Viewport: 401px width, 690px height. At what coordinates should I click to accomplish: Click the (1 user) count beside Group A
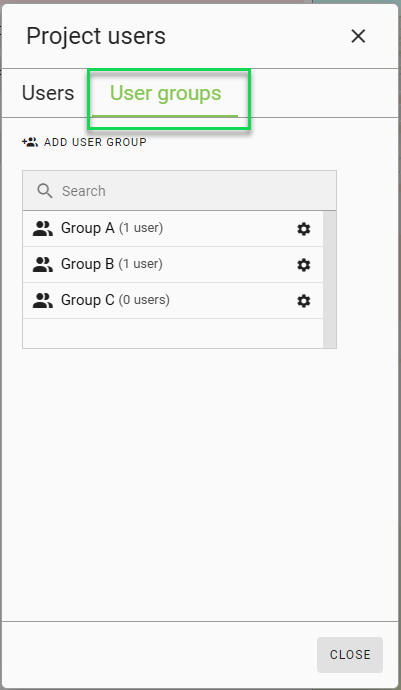click(141, 228)
